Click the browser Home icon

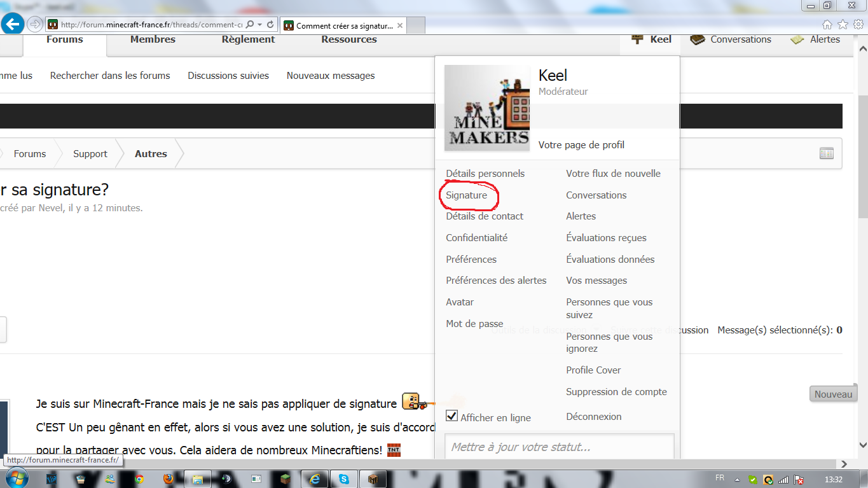point(827,25)
